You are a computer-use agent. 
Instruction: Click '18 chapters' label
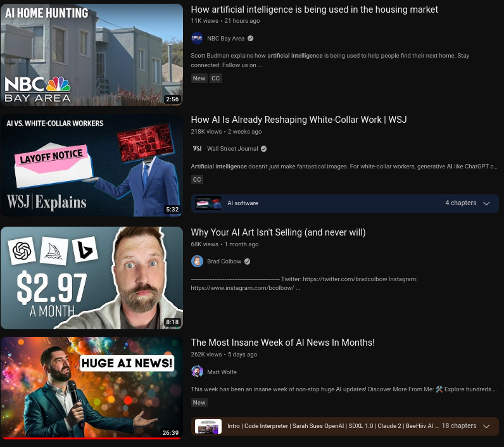click(459, 426)
